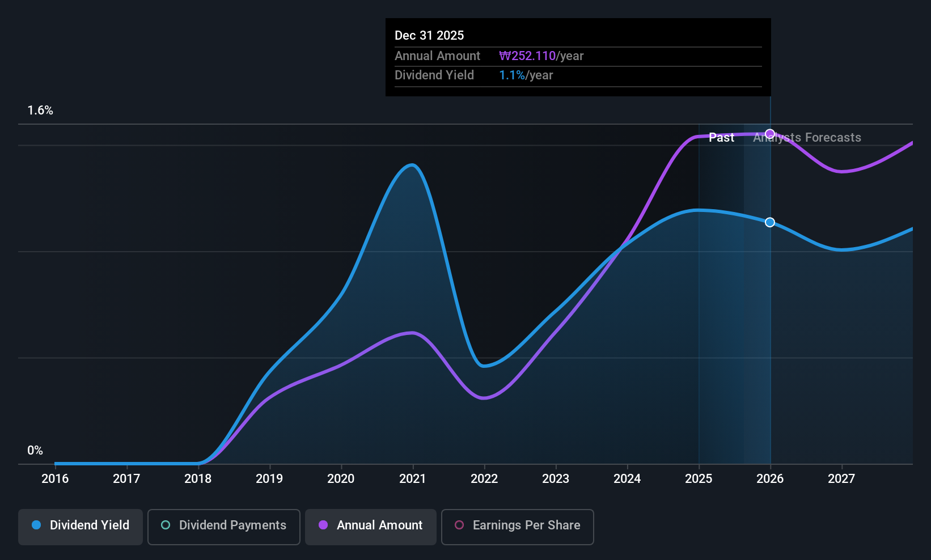
Task: Click the 2027 forecast year label
Action: (841, 479)
